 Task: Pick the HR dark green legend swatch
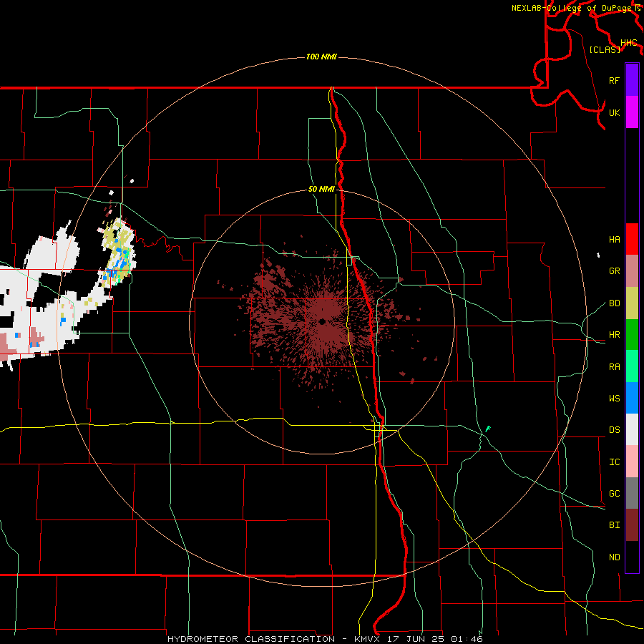(632, 335)
